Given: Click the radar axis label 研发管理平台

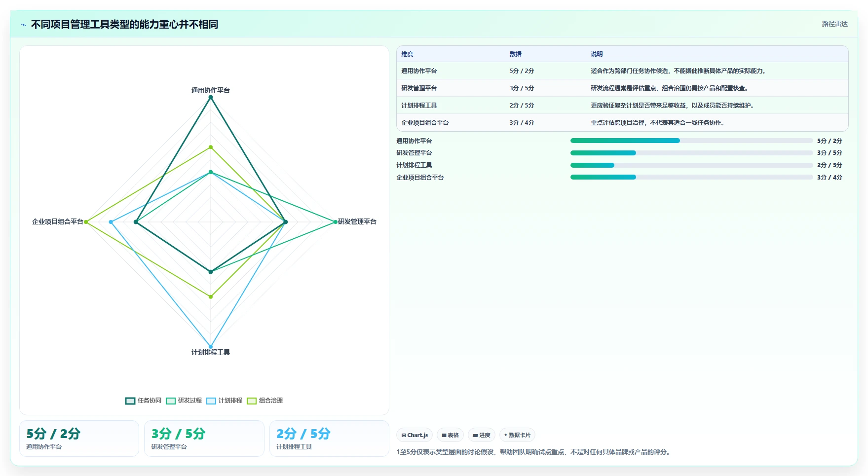Looking at the screenshot, I should (x=357, y=221).
